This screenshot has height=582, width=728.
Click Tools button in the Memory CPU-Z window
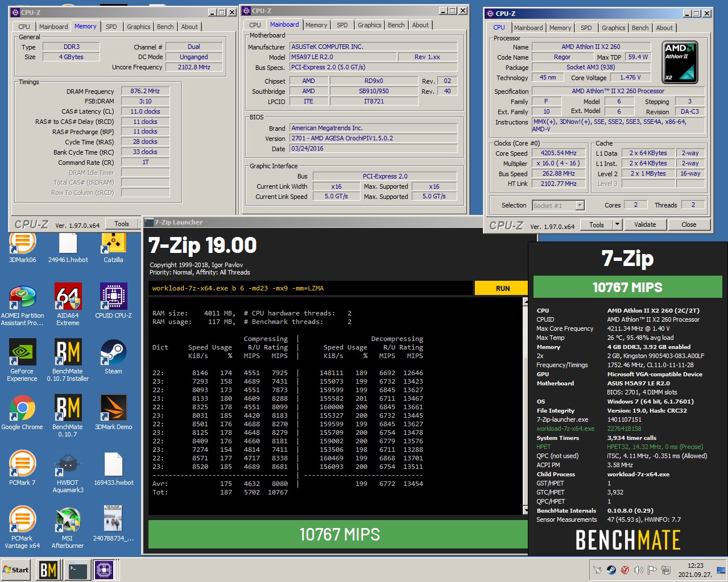(122, 224)
